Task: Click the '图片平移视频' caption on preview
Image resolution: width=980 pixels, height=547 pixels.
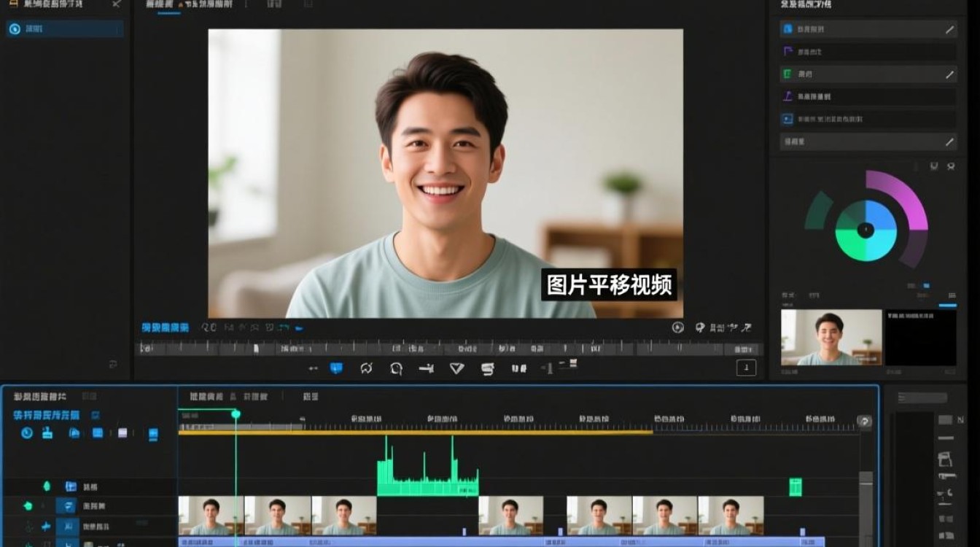Action: [609, 285]
